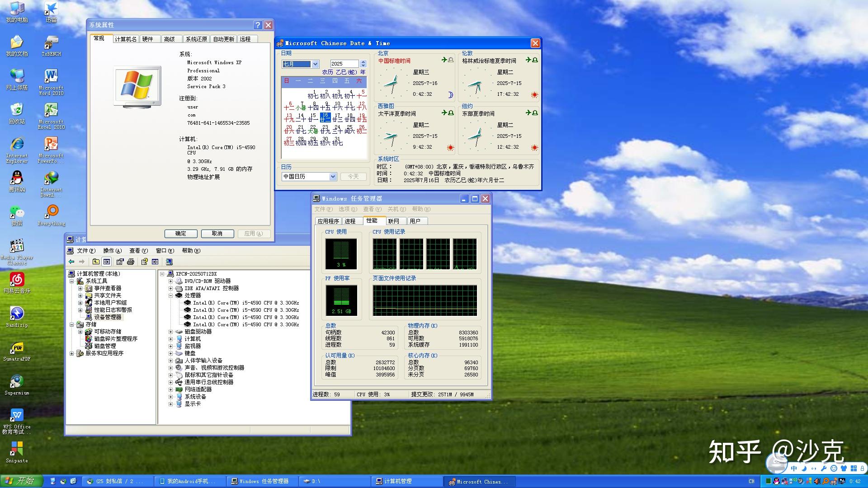Screen dimensions: 868x488
Task: Toggle the sync arrow for Seattle clock
Action: [444, 113]
